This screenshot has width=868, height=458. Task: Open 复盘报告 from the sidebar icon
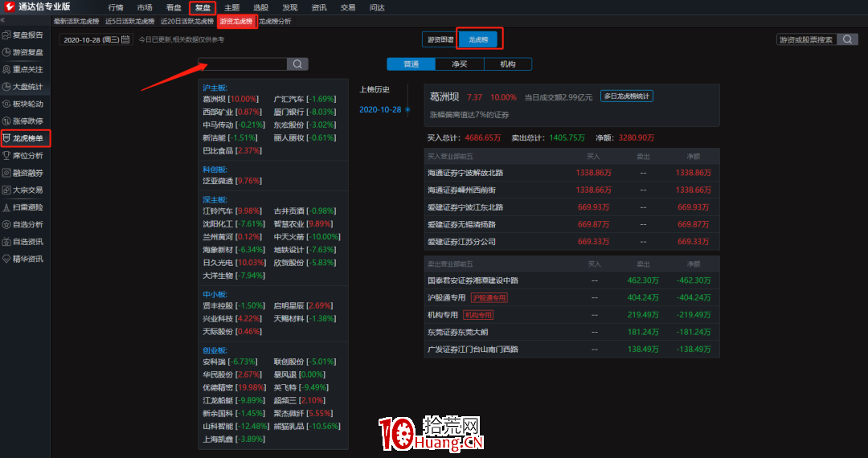(x=6, y=35)
